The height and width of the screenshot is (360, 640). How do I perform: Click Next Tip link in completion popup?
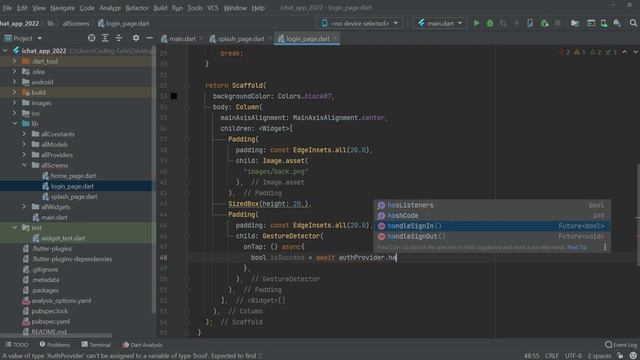577,247
